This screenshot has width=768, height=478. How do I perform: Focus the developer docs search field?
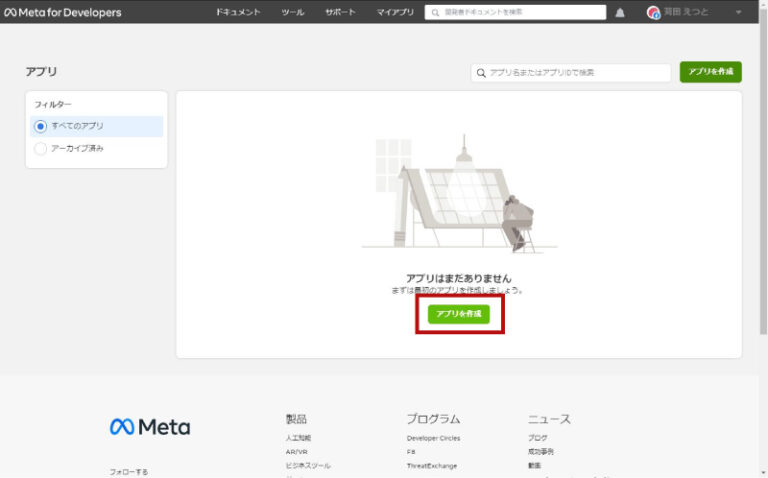pyautogui.click(x=520, y=13)
